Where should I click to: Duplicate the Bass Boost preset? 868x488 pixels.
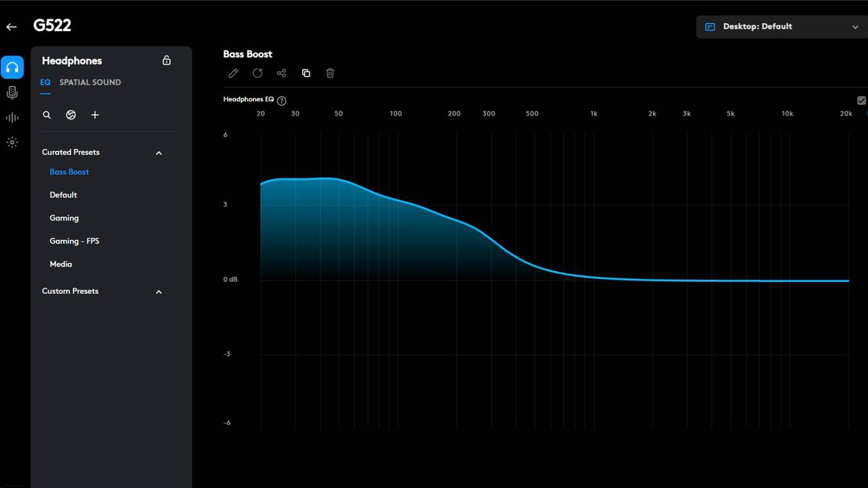(306, 73)
